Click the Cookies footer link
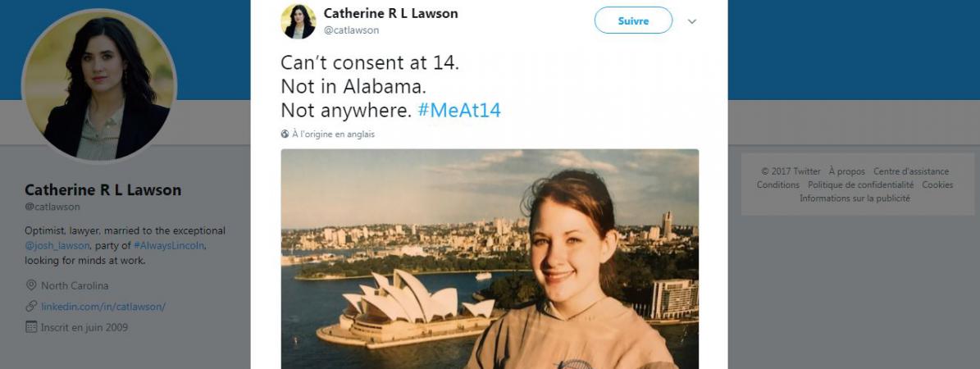 pos(937,185)
